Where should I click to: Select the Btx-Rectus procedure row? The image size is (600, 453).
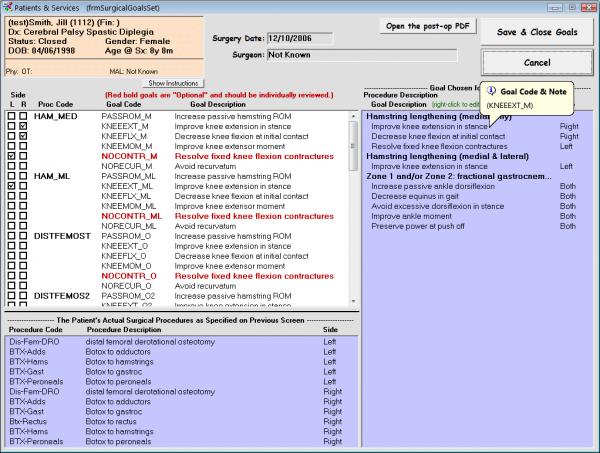[182, 421]
